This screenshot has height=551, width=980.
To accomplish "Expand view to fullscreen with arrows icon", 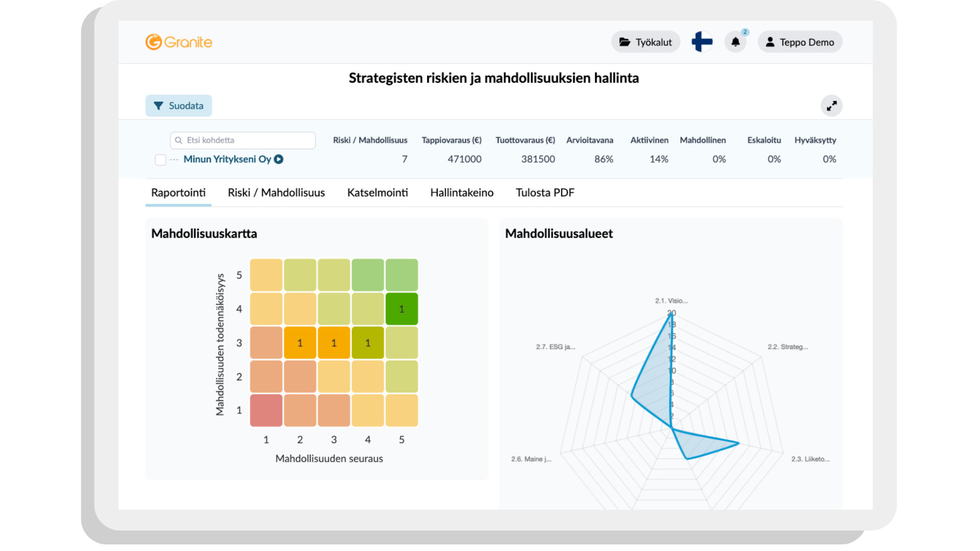I will pyautogui.click(x=831, y=106).
